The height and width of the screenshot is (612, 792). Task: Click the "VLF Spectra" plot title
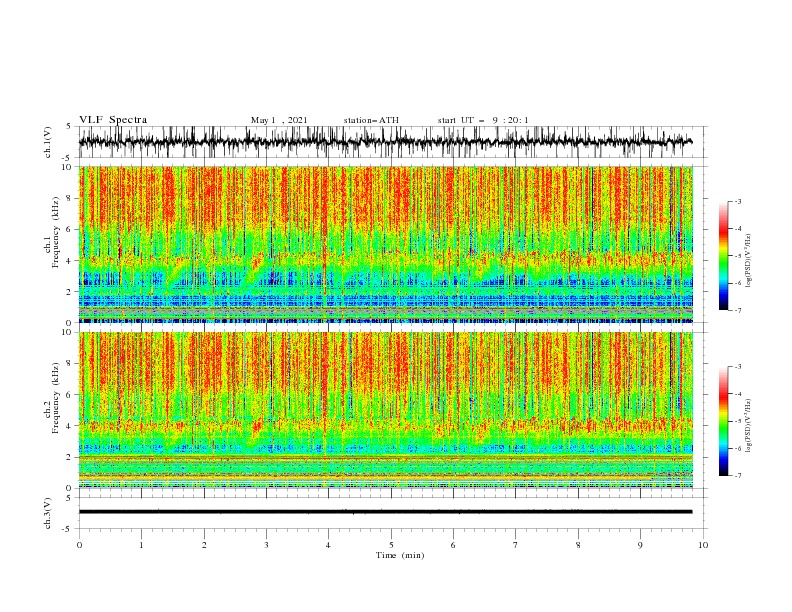[x=113, y=120]
